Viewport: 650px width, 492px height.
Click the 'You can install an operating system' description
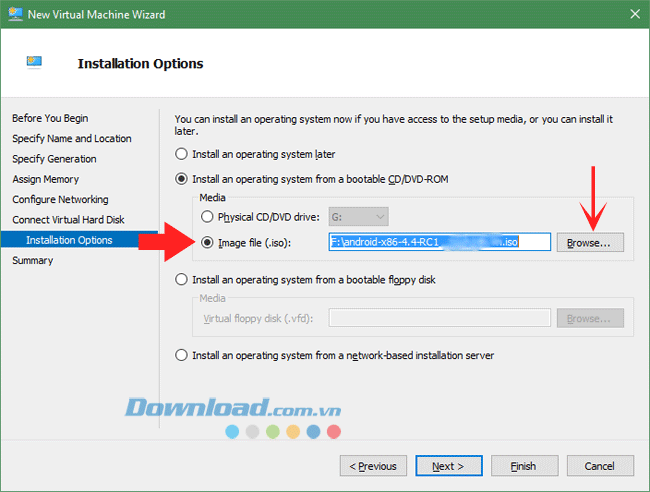pyautogui.click(x=393, y=125)
